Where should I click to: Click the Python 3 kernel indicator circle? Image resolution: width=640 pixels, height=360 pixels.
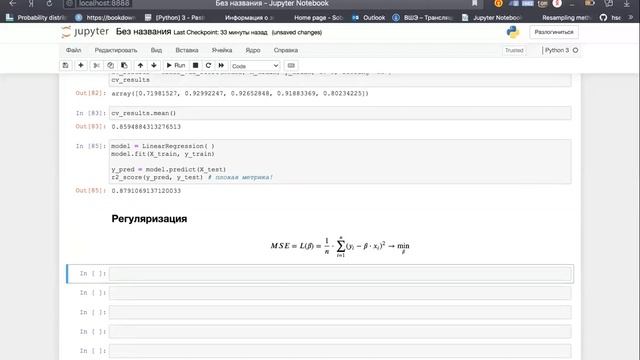(x=576, y=50)
